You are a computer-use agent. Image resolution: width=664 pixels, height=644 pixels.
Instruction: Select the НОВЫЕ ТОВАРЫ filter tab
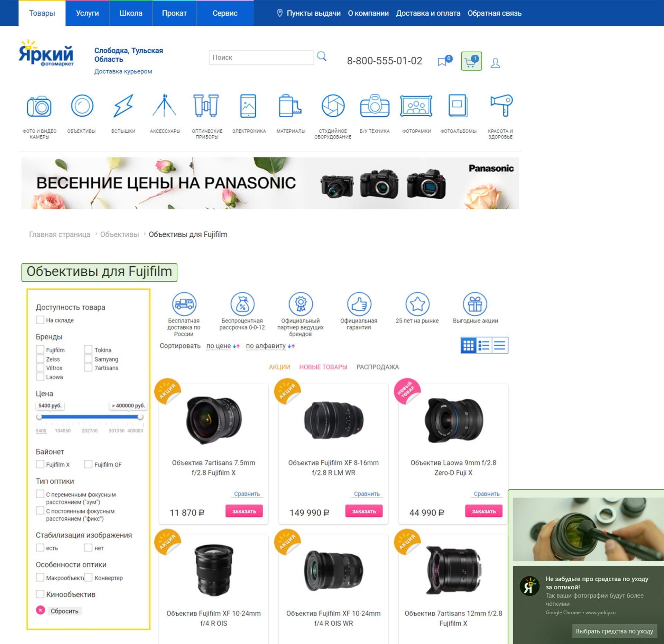(x=323, y=367)
